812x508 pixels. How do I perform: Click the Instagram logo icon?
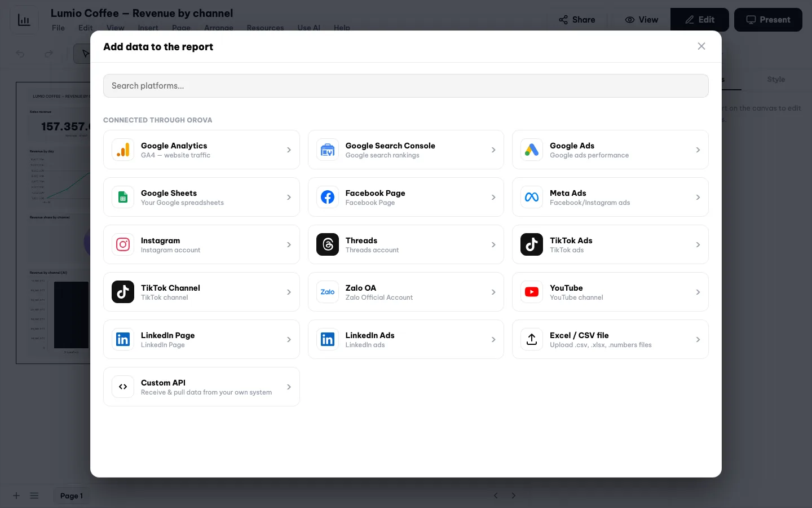123,244
